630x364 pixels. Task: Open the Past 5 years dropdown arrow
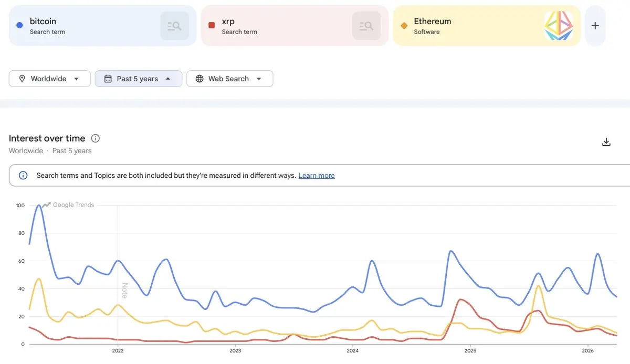[168, 79]
